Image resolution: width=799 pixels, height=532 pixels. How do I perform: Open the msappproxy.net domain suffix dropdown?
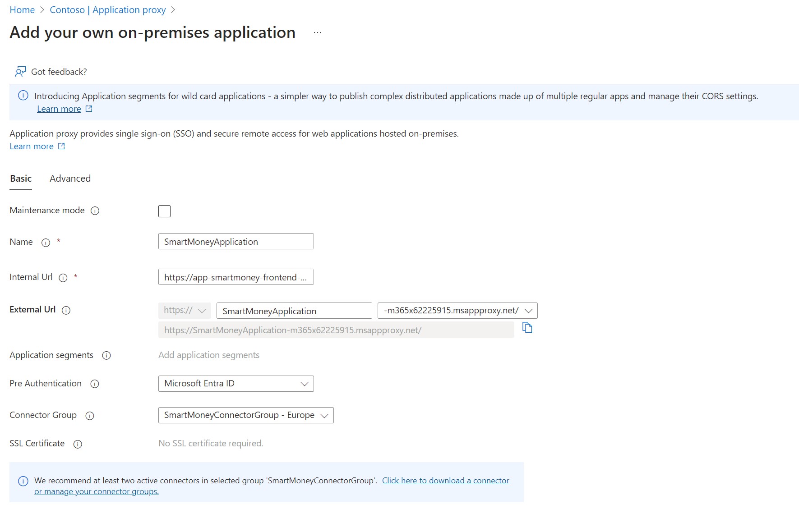pos(457,311)
